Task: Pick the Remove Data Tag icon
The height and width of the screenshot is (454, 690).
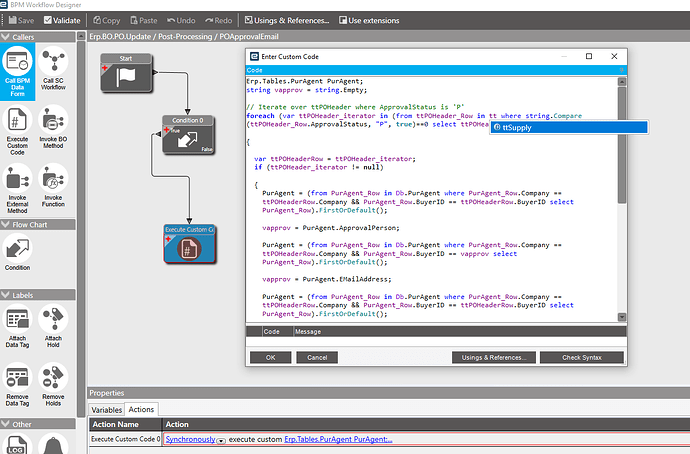Action: (x=18, y=384)
